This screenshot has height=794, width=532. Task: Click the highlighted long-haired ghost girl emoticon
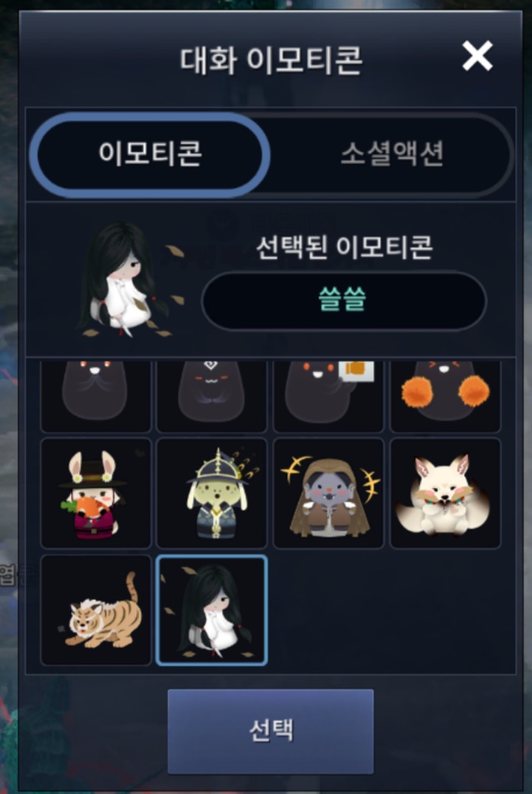[212, 610]
